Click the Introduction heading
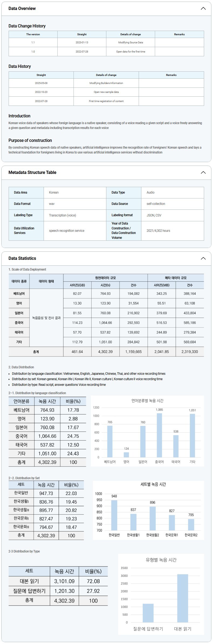Screen dimensions: 213x644 coord(19,116)
